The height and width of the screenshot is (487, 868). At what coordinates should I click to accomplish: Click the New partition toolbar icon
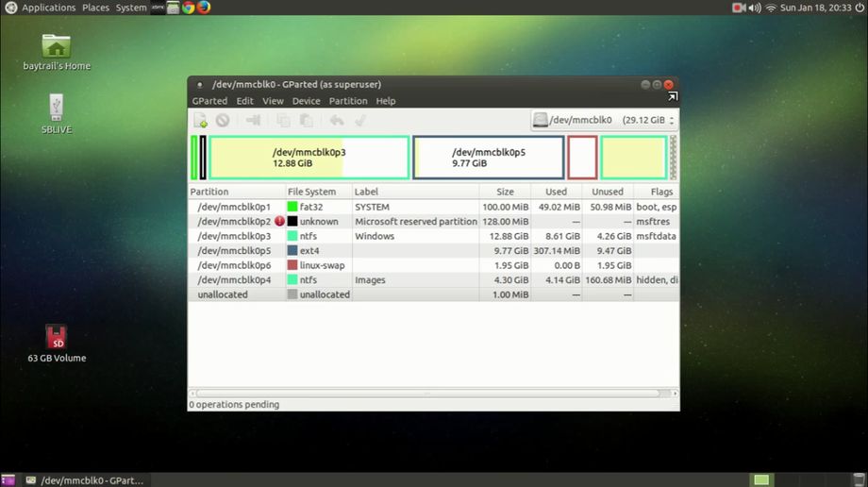coord(200,121)
